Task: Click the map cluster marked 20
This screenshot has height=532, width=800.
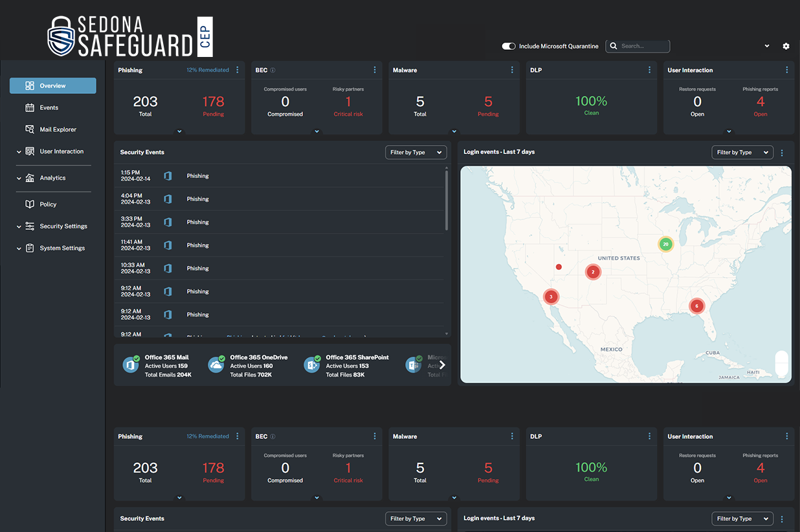Action: 665,244
